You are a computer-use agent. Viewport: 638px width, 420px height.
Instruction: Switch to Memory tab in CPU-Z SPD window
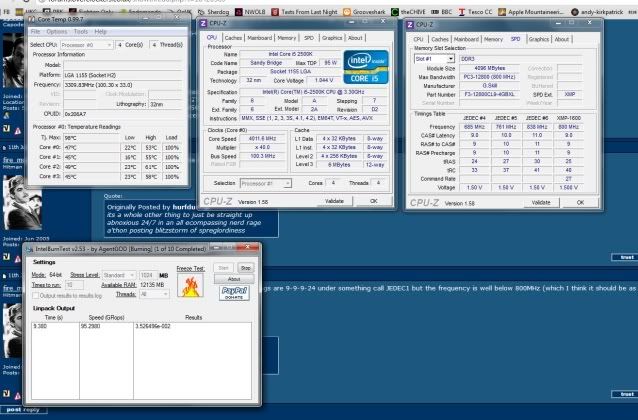(493, 39)
